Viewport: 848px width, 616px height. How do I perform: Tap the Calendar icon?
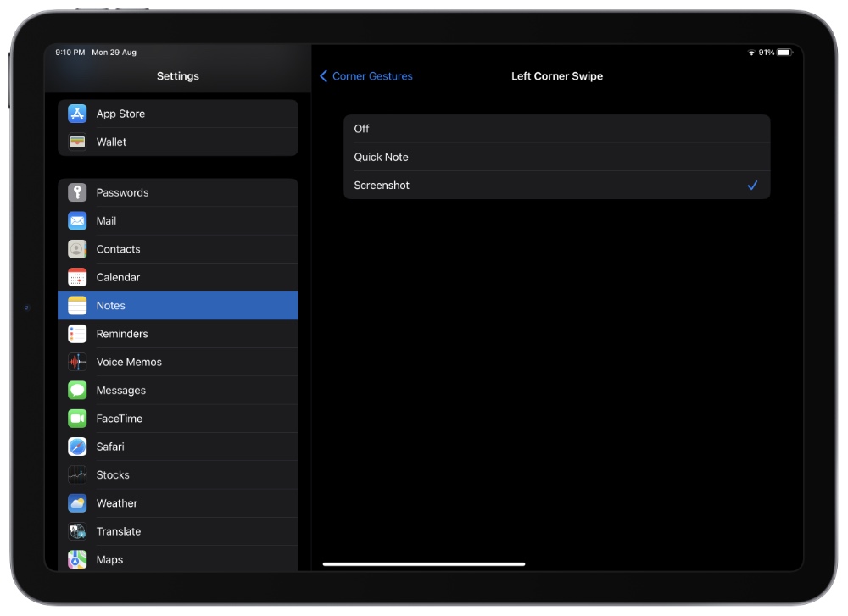[77, 277]
